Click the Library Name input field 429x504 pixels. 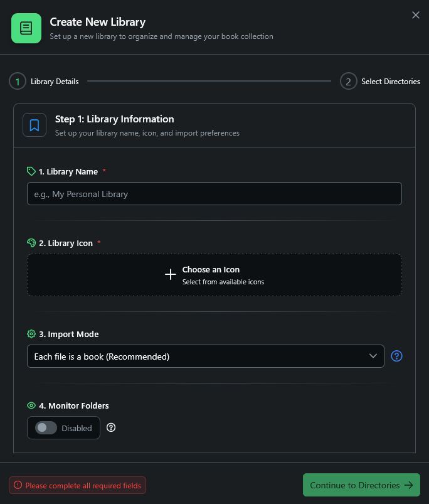pyautogui.click(x=214, y=194)
